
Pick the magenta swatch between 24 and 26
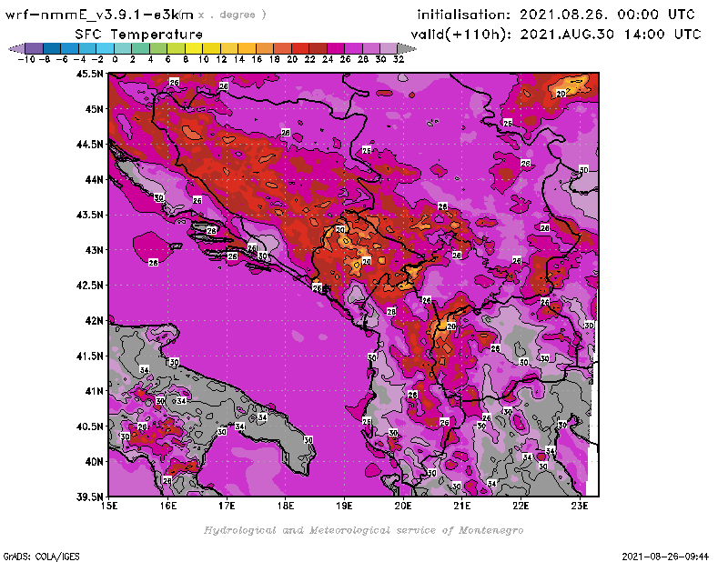pyautogui.click(x=336, y=48)
